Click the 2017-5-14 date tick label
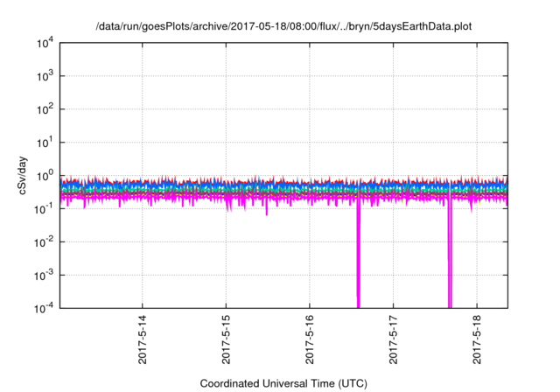Screen dimensions: 560x392 (x=142, y=339)
